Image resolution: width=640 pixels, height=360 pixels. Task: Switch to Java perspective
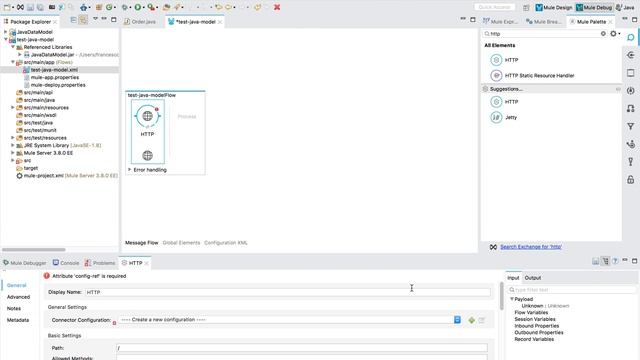[x=625, y=7]
